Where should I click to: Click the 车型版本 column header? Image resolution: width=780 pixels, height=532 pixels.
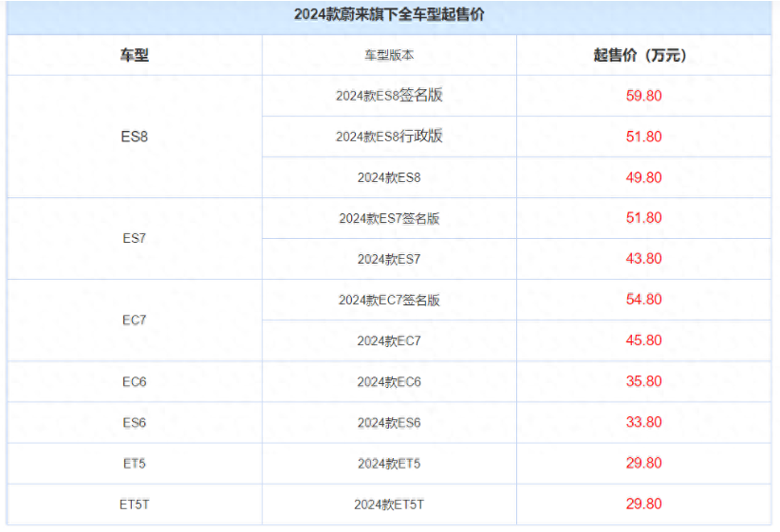click(x=389, y=55)
